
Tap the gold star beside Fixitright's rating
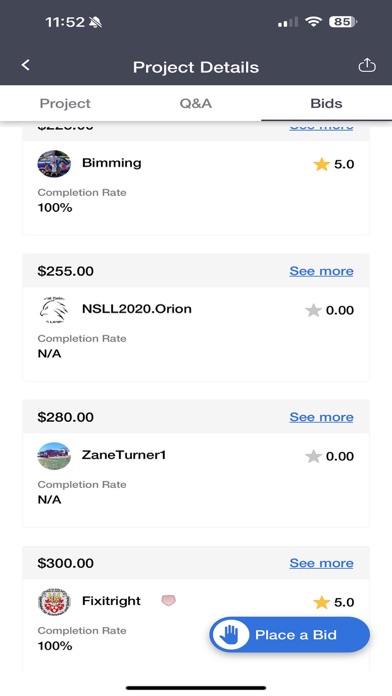coord(321,602)
